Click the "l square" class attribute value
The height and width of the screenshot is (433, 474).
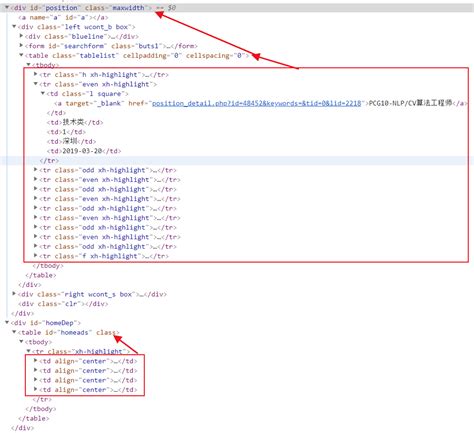point(106,94)
